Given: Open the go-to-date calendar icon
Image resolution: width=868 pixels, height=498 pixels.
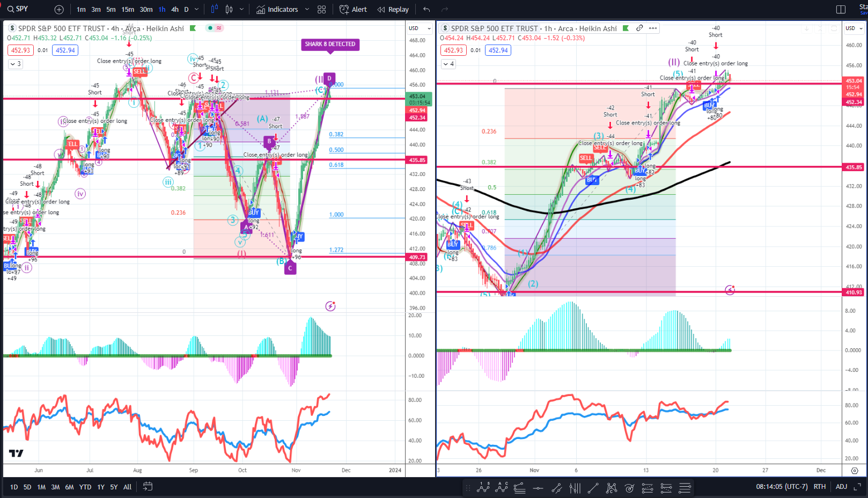Looking at the screenshot, I should point(148,487).
